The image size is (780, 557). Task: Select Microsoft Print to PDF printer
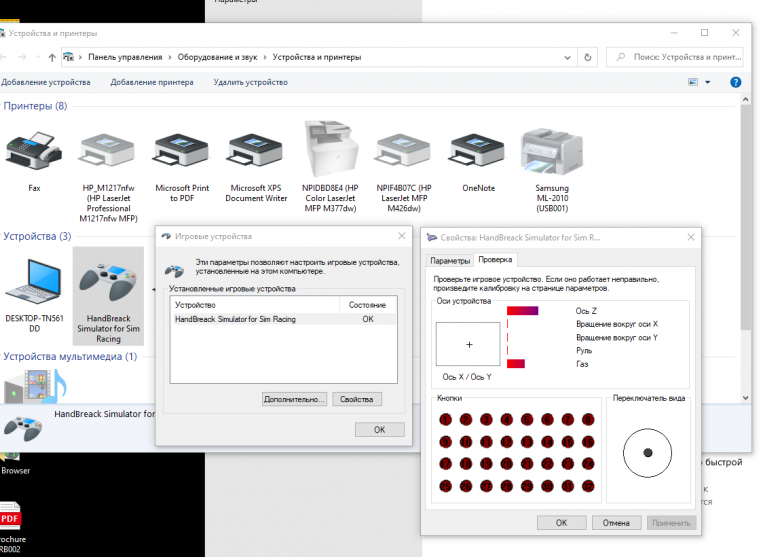182,151
